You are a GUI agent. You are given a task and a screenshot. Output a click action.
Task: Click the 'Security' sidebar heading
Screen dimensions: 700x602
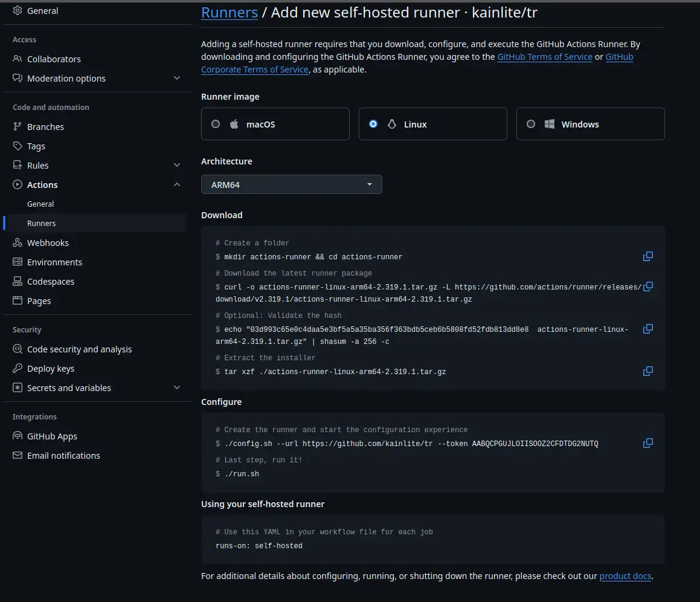[x=27, y=330]
